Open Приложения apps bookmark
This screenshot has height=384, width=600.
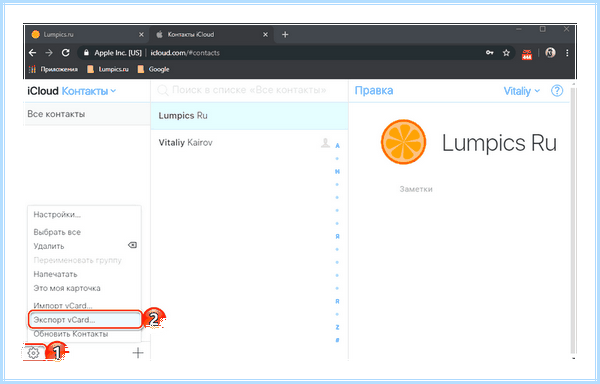click(54, 69)
